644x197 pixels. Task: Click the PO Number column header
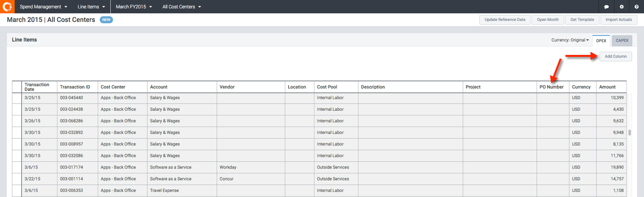click(x=552, y=87)
